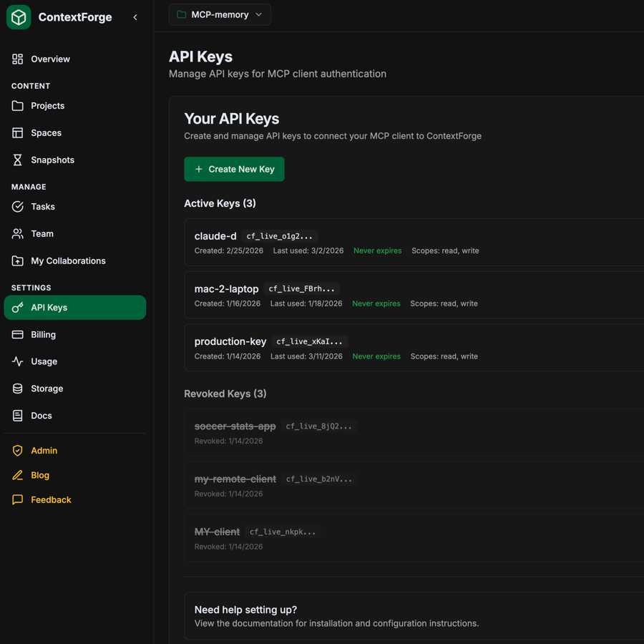Screen dimensions: 644x644
Task: Select the Snapshots hourglass icon
Action: coord(17,160)
